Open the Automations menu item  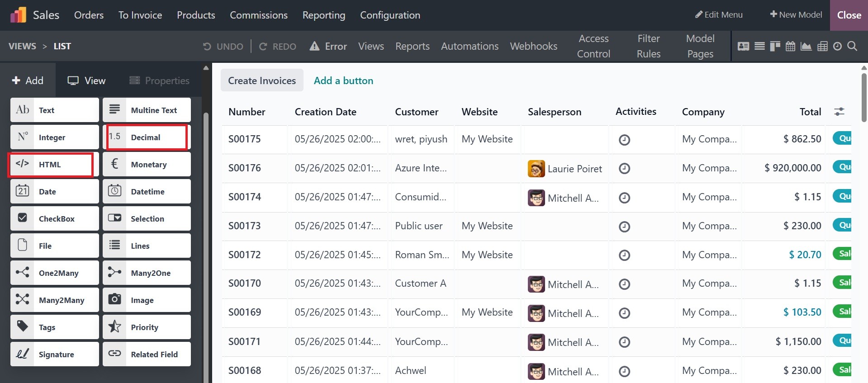point(470,46)
